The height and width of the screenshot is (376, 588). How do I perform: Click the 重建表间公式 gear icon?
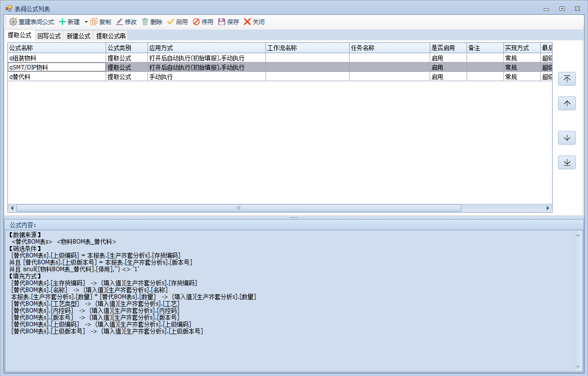click(13, 22)
